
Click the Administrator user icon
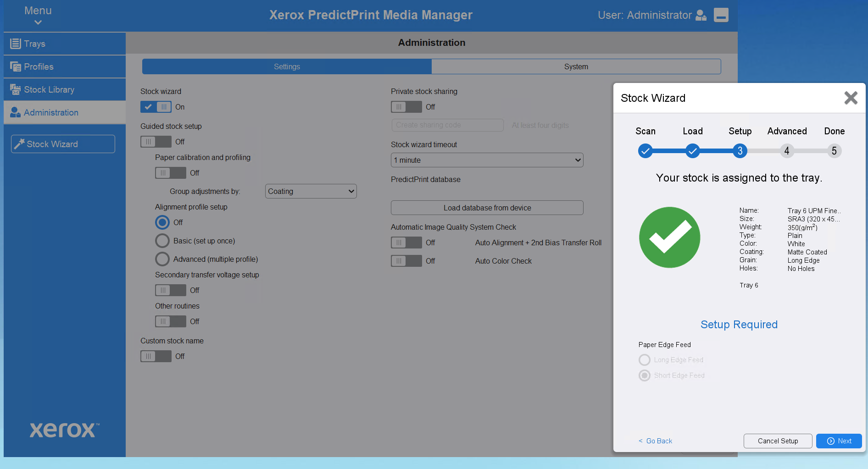pyautogui.click(x=701, y=15)
